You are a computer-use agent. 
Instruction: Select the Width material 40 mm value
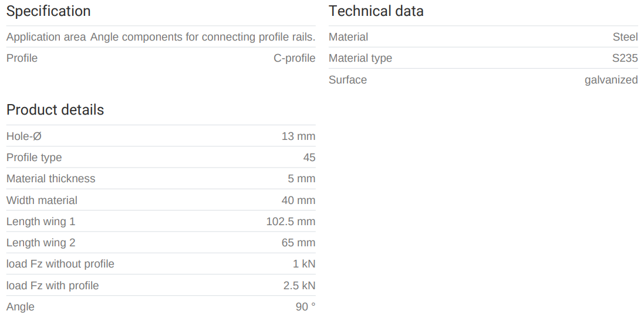[x=298, y=200]
